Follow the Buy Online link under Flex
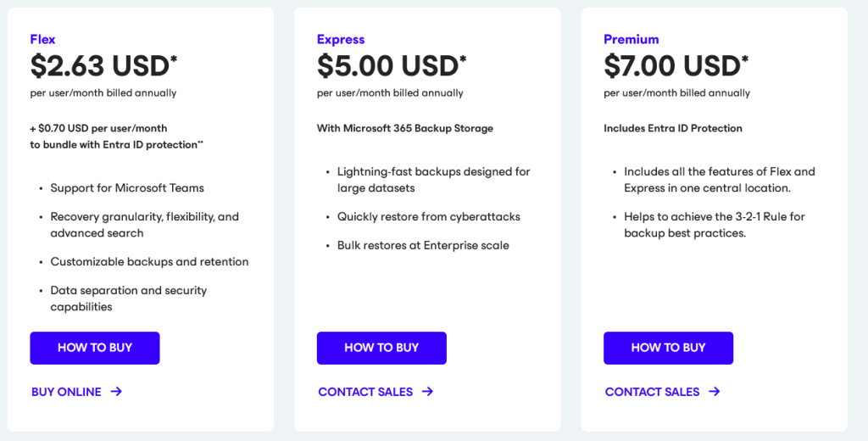 (66, 392)
